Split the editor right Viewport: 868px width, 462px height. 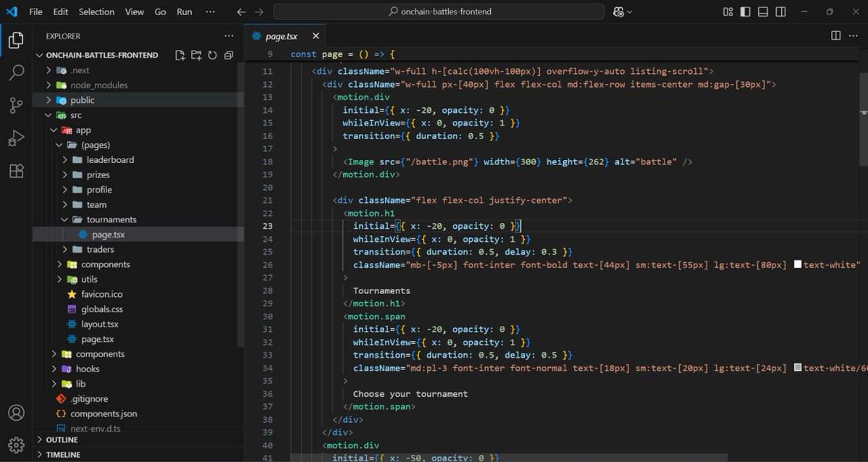click(836, 35)
